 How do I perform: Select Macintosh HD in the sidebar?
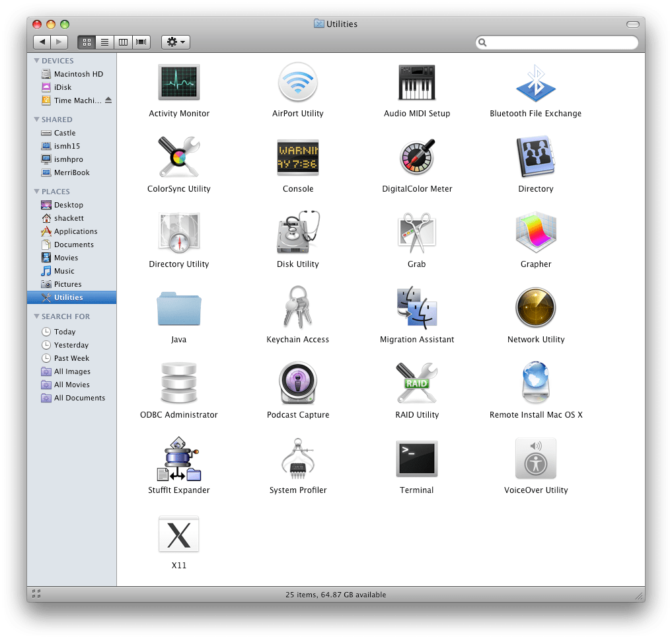(x=78, y=74)
